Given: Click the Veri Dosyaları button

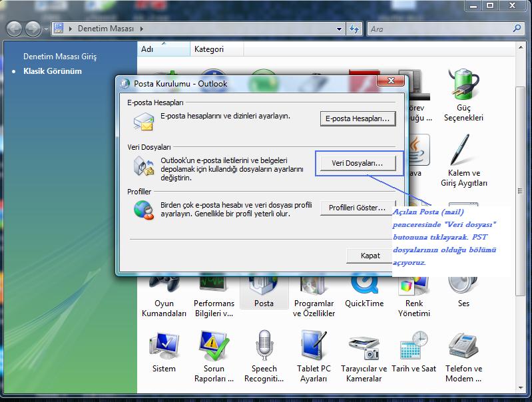Looking at the screenshot, I should [358, 163].
